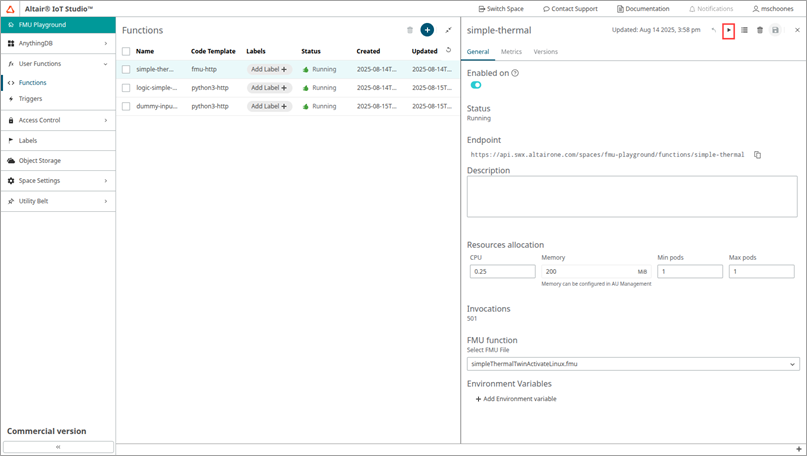The image size is (807, 456).
Task: Open Triggers in the sidebar
Action: pyautogui.click(x=31, y=99)
